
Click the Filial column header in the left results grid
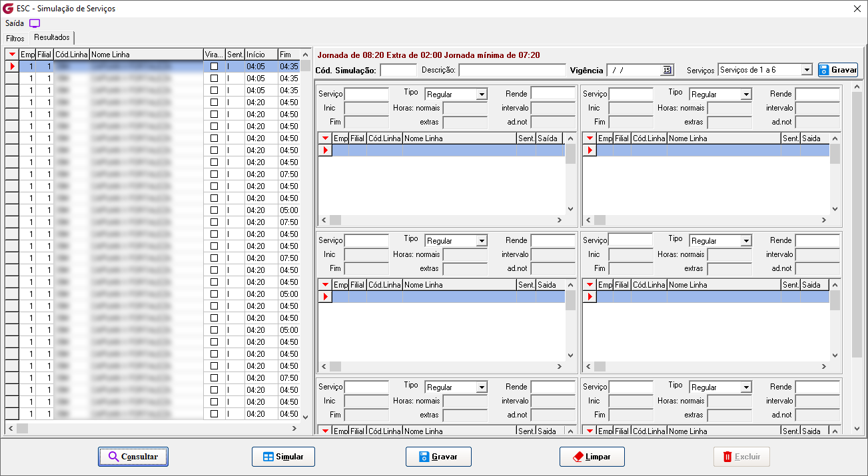click(45, 55)
